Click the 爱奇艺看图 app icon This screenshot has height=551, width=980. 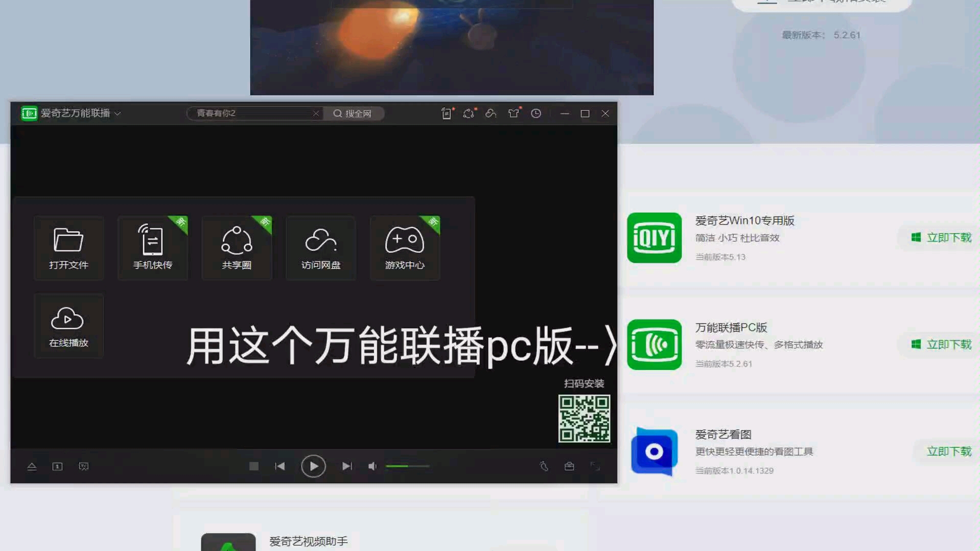pos(654,451)
